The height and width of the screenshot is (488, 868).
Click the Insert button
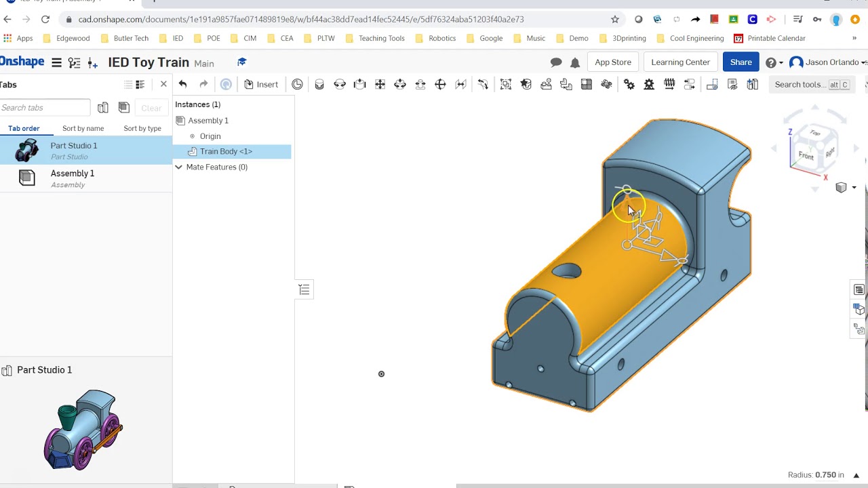[261, 84]
